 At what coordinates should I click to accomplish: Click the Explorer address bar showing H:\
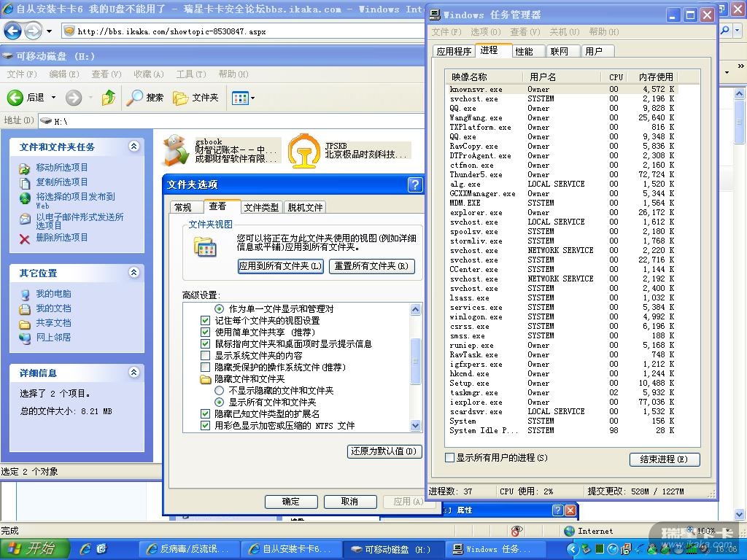click(x=231, y=121)
